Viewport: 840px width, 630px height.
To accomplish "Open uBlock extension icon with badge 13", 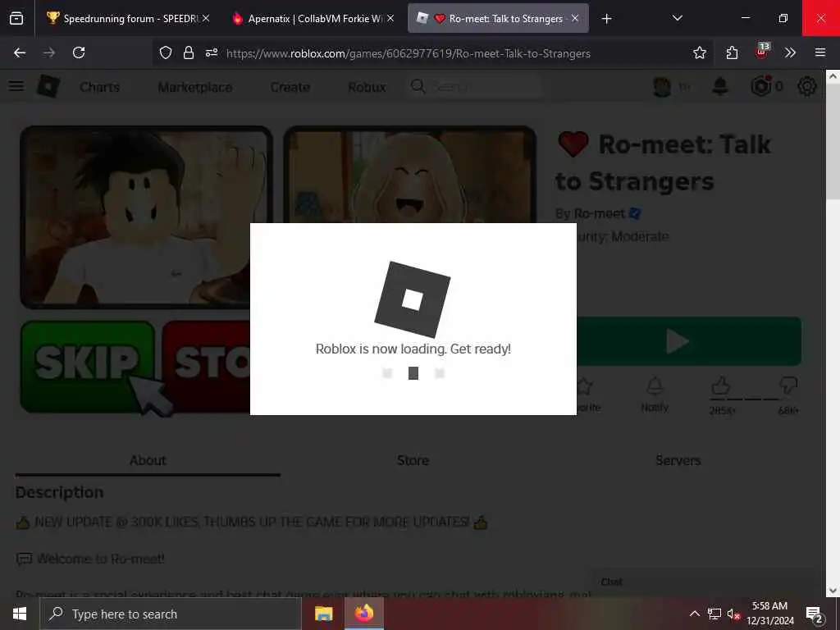I will [x=761, y=52].
